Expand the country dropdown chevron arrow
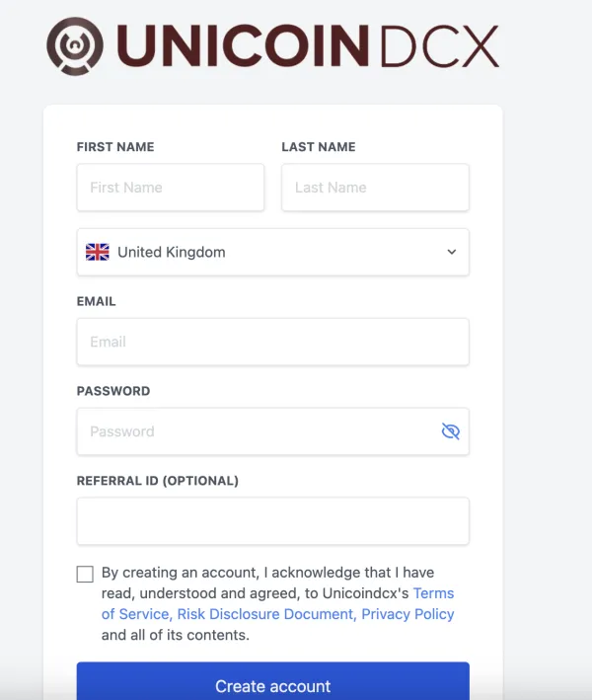592x700 pixels. click(452, 252)
